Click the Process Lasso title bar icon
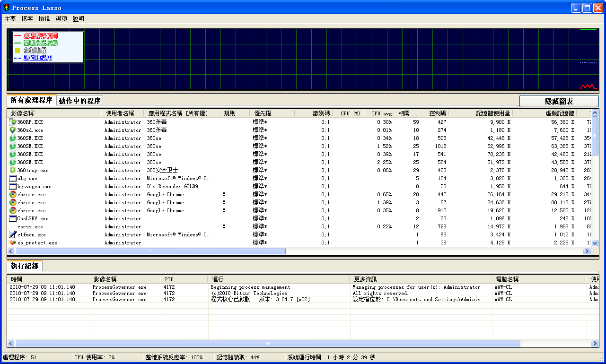Image resolution: width=606 pixels, height=364 pixels. (6, 8)
